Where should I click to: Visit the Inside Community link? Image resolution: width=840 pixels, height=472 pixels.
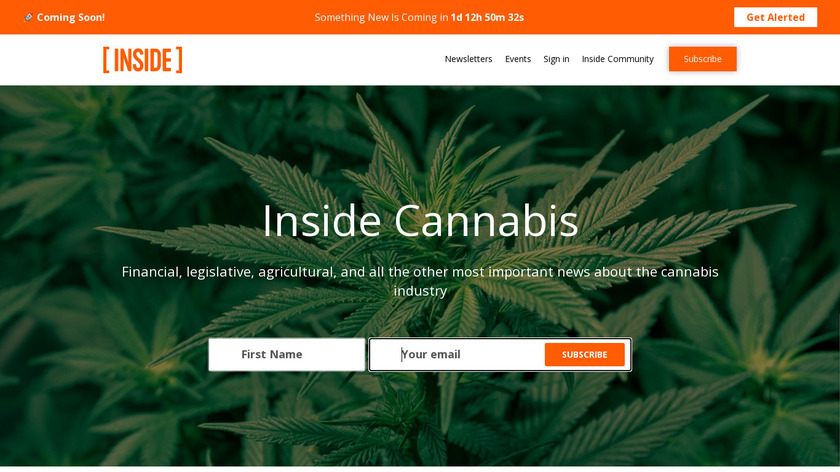618,59
